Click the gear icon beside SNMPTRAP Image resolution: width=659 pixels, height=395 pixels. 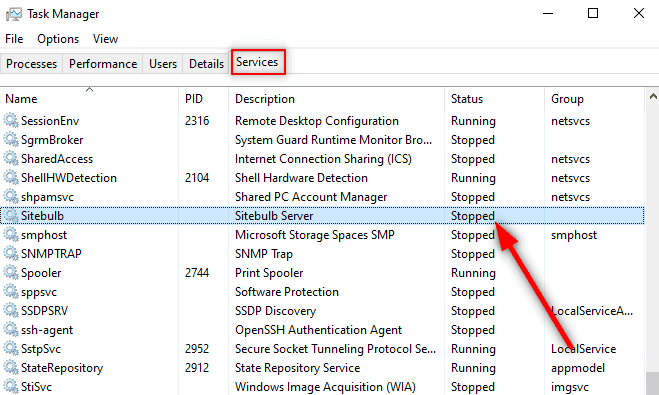[11, 253]
